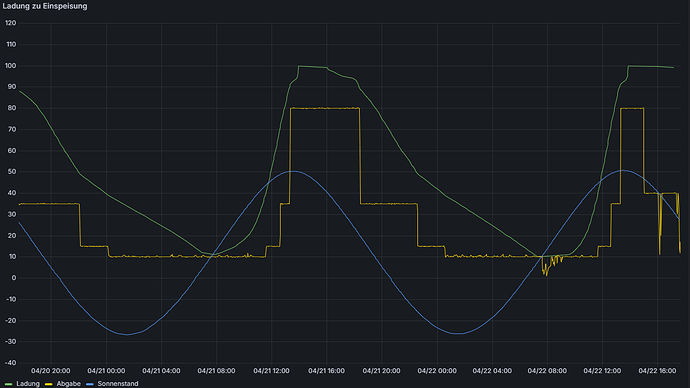Viewport: 690px width, 388px height.
Task: Click the 04/22 12:00 time axis label
Action: click(x=602, y=371)
